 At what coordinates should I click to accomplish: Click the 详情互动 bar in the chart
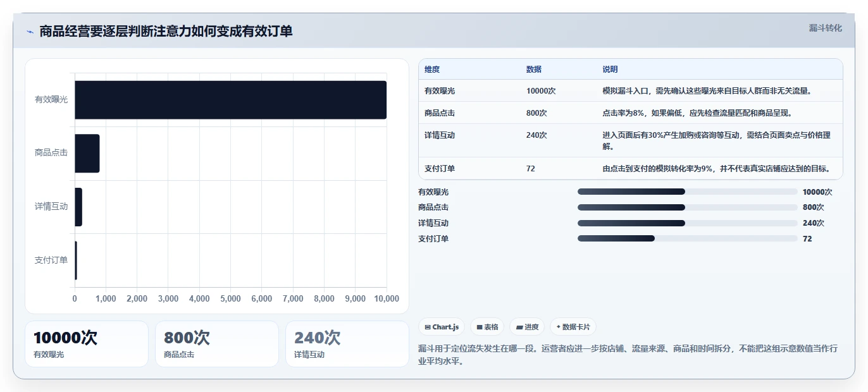tap(78, 207)
